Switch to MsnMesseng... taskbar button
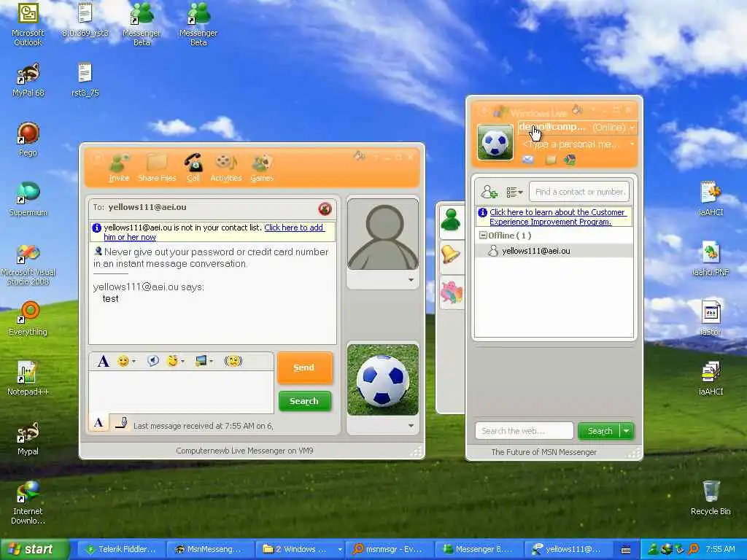This screenshot has height=560, width=747. click(x=209, y=549)
